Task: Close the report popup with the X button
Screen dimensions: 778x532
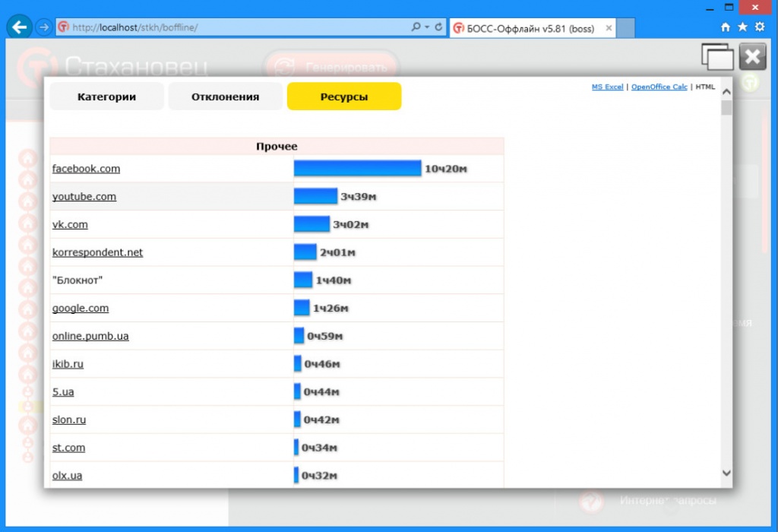Action: click(753, 56)
